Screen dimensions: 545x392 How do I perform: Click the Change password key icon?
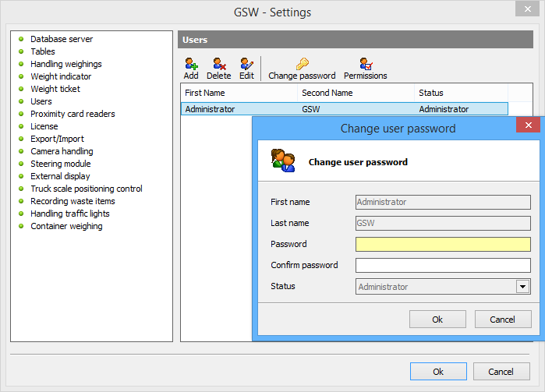302,64
